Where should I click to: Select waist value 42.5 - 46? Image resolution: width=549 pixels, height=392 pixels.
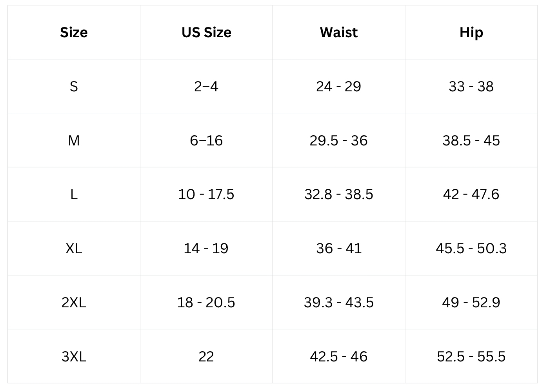[x=339, y=356]
